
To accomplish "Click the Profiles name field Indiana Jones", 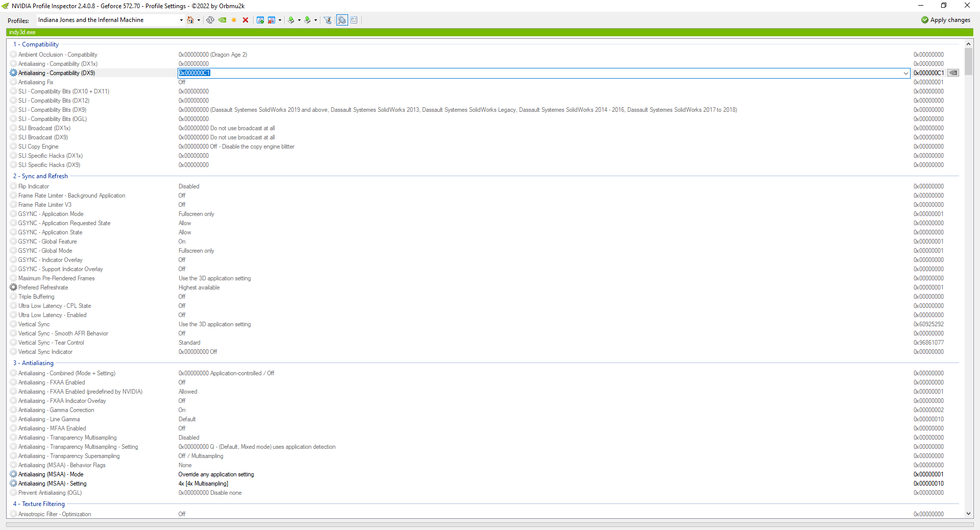I will (107, 20).
